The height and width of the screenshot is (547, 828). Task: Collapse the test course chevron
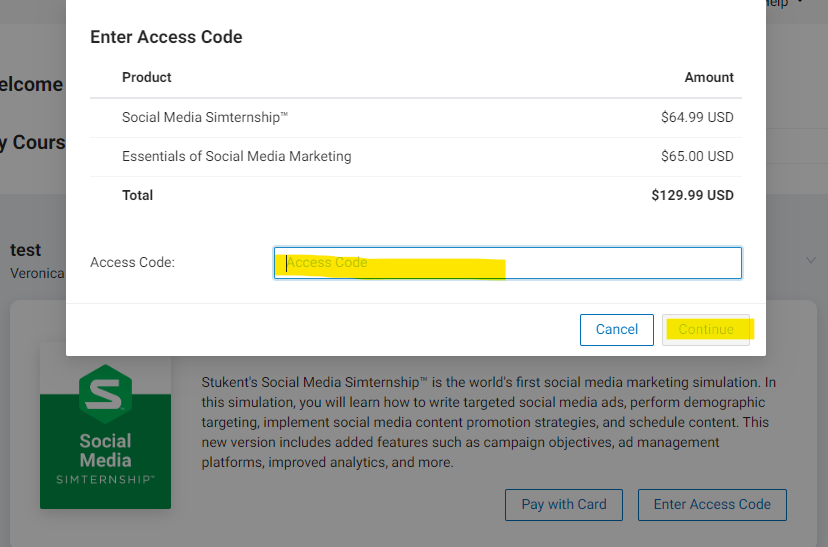(x=810, y=261)
